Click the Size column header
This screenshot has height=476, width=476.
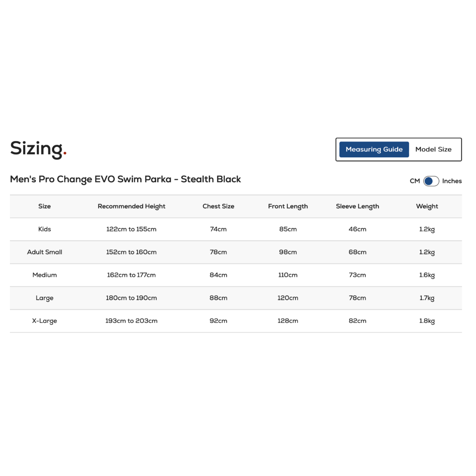[x=45, y=206]
